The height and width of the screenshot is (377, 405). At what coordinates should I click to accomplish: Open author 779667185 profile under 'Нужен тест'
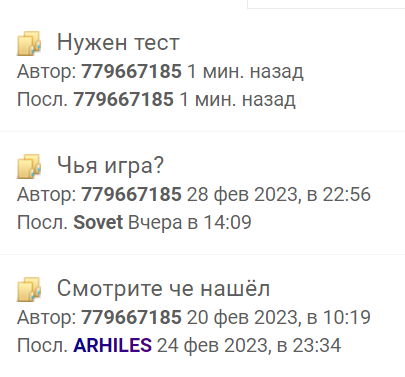tap(131, 71)
